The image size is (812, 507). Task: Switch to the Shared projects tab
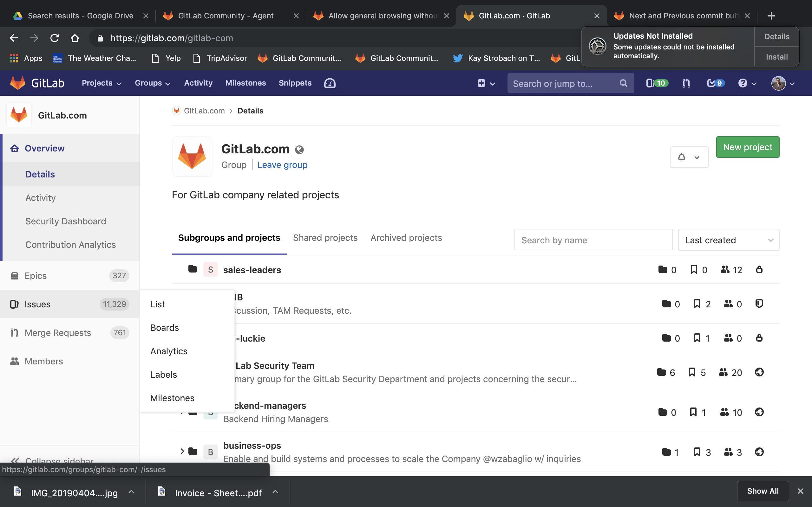click(325, 238)
